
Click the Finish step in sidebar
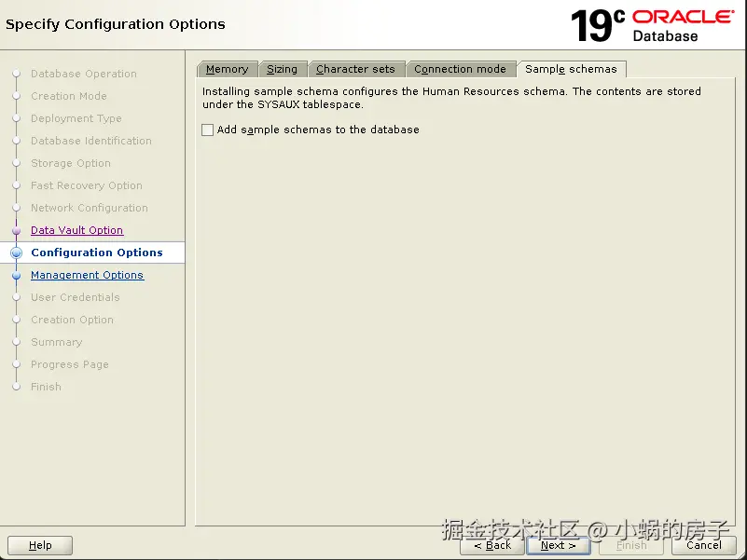[46, 387]
